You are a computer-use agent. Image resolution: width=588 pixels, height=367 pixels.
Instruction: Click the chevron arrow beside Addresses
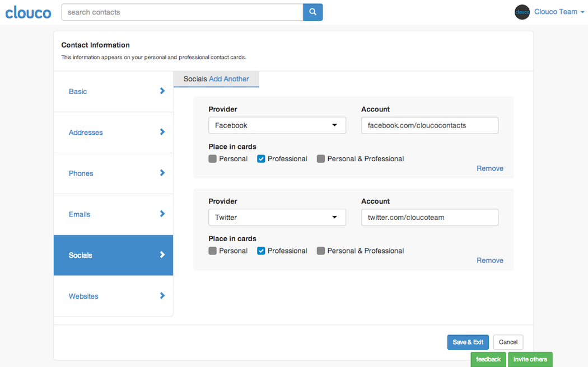coord(162,132)
